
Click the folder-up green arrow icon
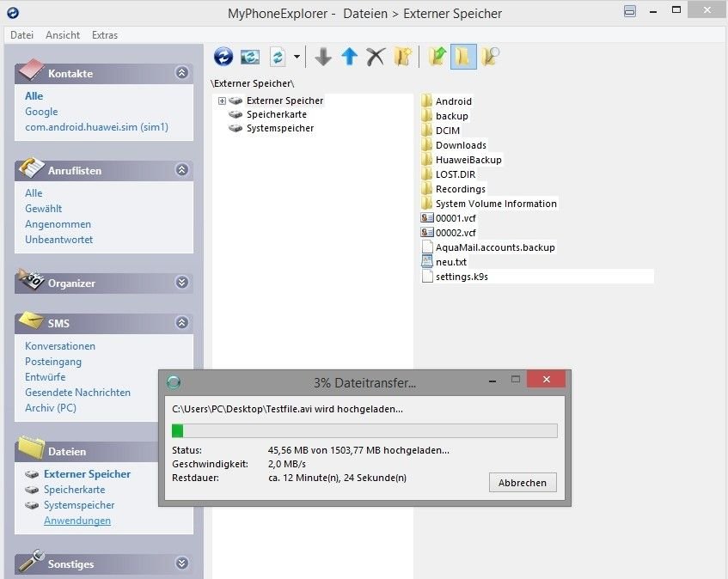[437, 57]
